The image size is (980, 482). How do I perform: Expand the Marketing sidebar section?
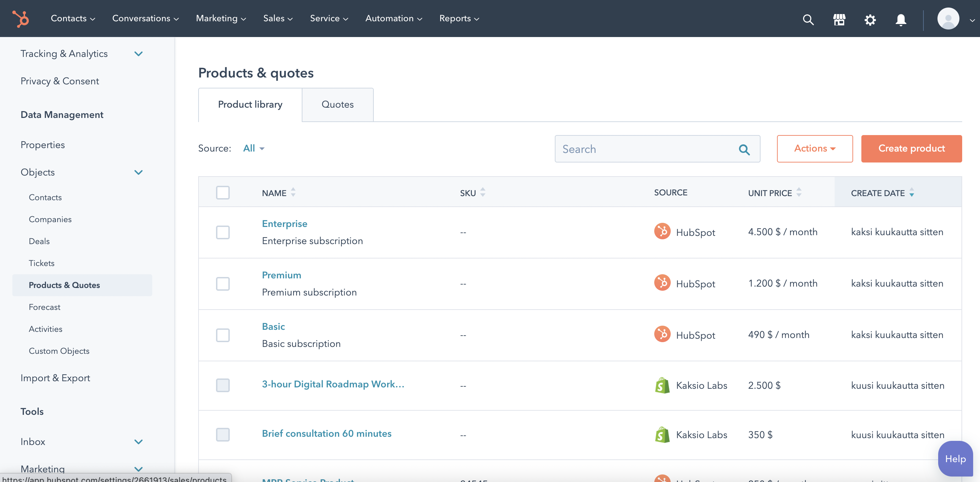tap(139, 469)
